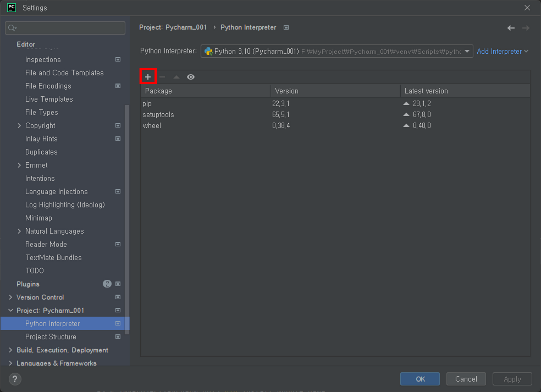The image size is (541, 392).
Task: Click the back navigation arrow
Action: point(511,28)
